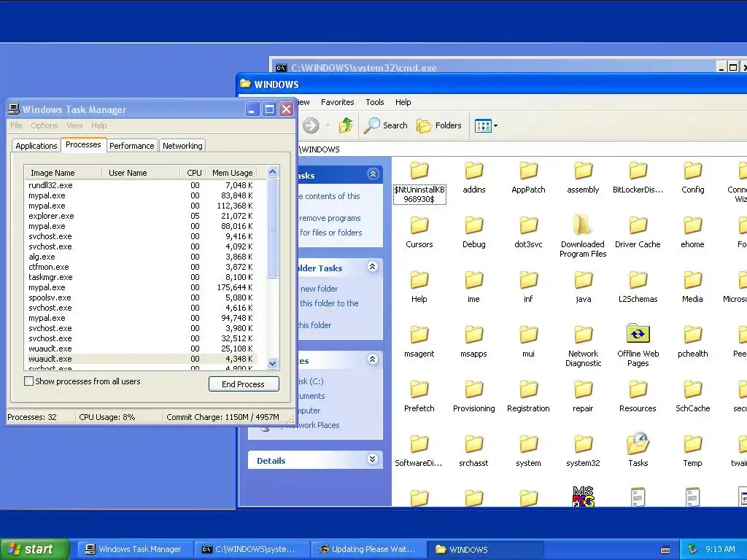Click the taskbar clock showing 9:13 AM
This screenshot has height=560, width=747.
720,549
